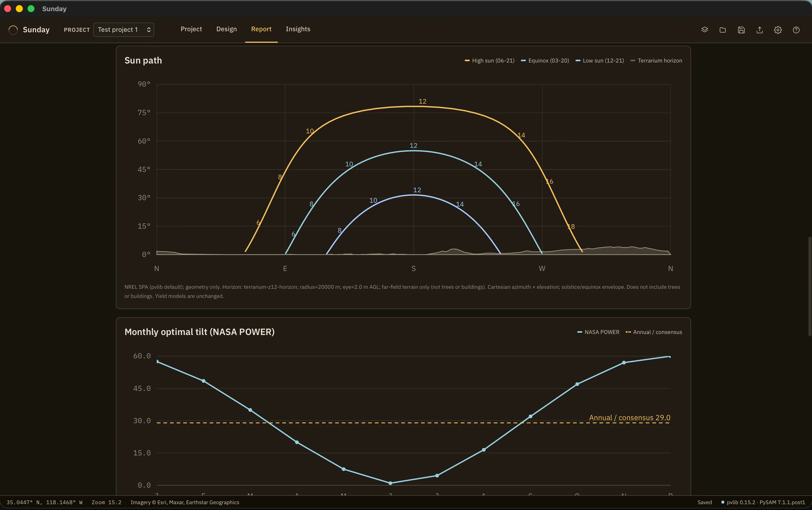The width and height of the screenshot is (812, 510).
Task: Toggle Equinox (03-20) legend series
Action: (x=545, y=61)
